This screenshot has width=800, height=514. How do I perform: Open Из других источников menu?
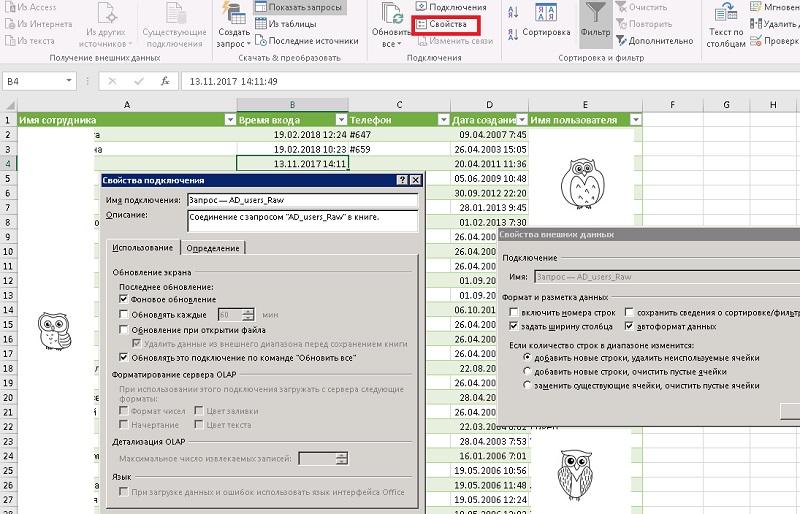coord(106,26)
